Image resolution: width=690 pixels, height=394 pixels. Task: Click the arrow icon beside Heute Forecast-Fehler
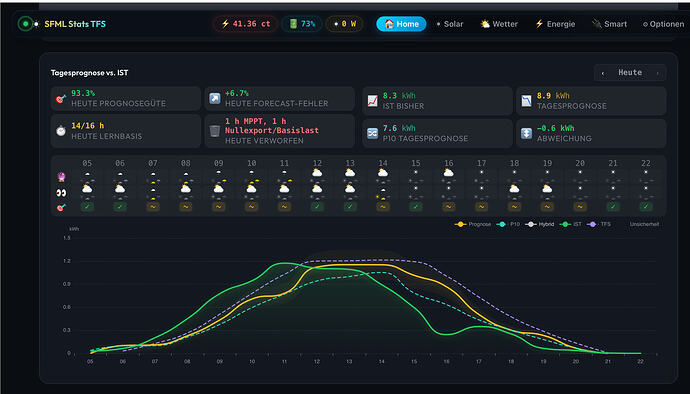pos(214,99)
